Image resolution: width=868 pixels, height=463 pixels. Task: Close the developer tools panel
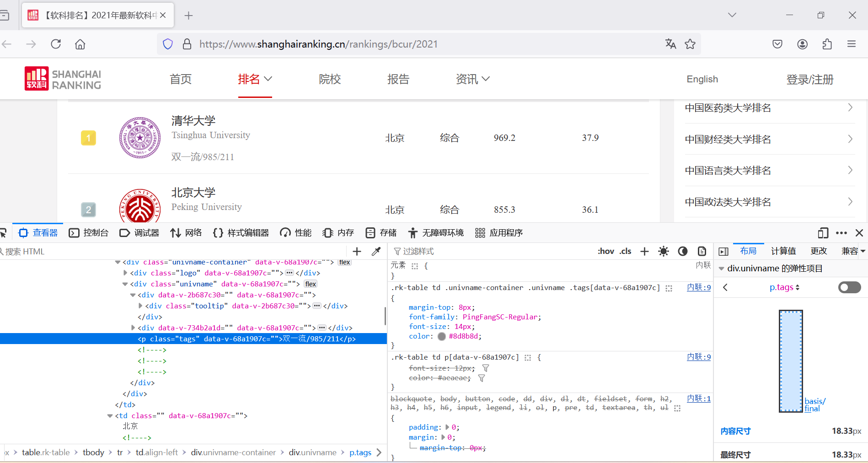tap(859, 233)
